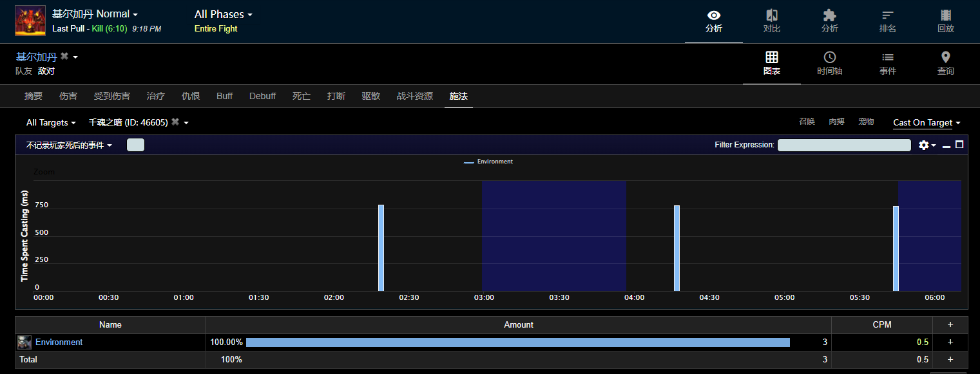Open the All Targets dropdown
The width and height of the screenshot is (980, 374).
[51, 122]
